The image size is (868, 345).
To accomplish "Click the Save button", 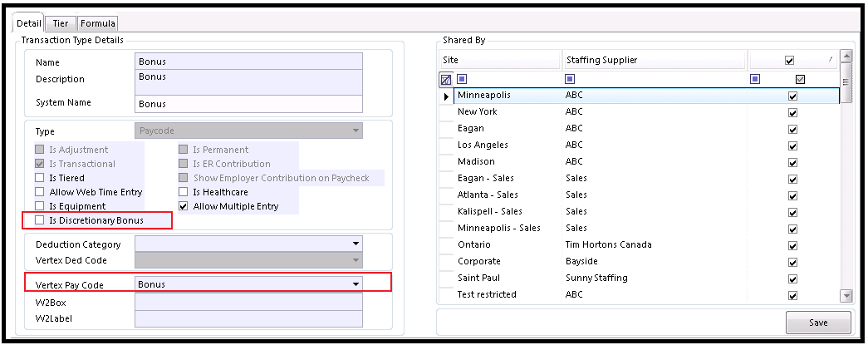I will pos(817,323).
